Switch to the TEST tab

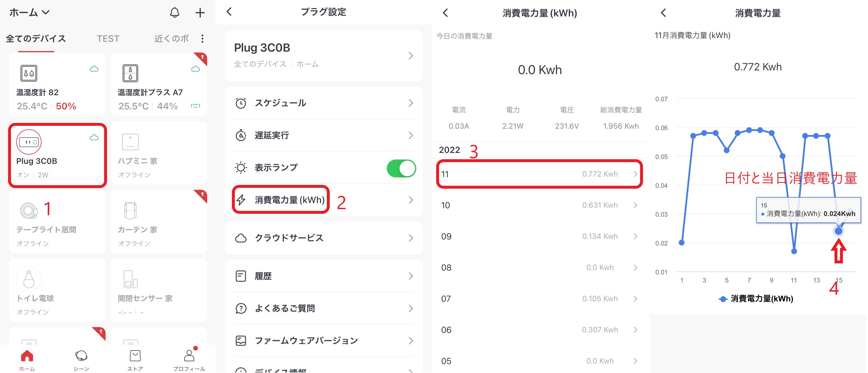pos(108,39)
